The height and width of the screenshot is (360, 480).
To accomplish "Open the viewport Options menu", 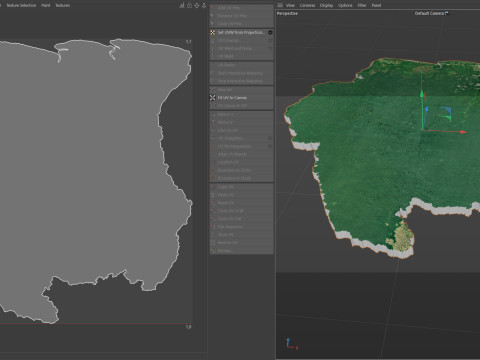I will [x=345, y=5].
